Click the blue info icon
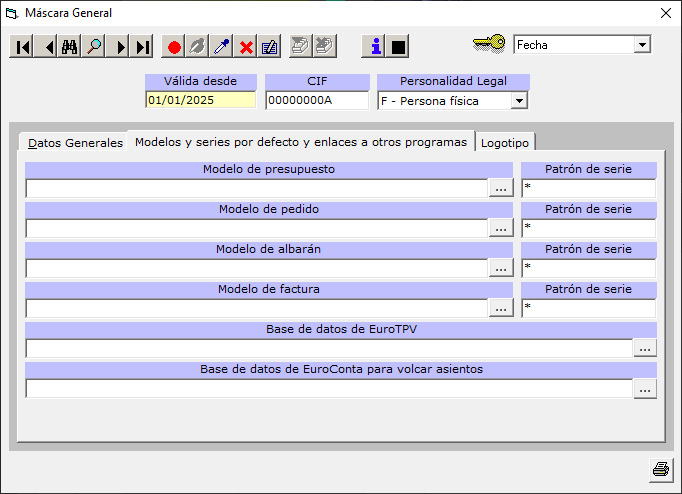The width and height of the screenshot is (682, 494). 374,46
